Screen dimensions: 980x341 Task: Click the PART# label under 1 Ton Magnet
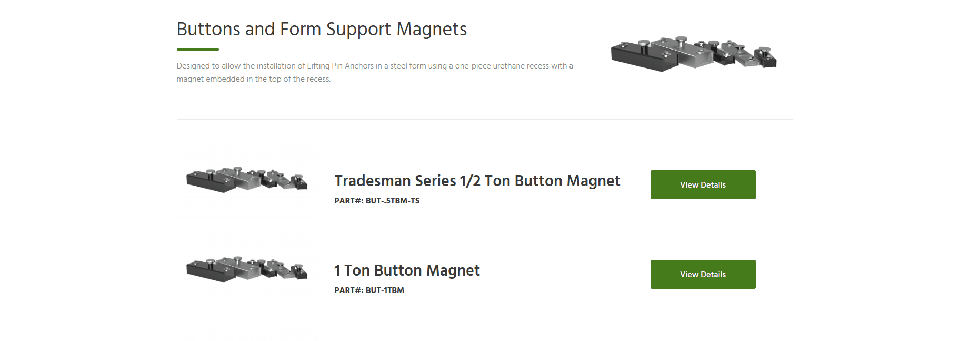point(348,290)
